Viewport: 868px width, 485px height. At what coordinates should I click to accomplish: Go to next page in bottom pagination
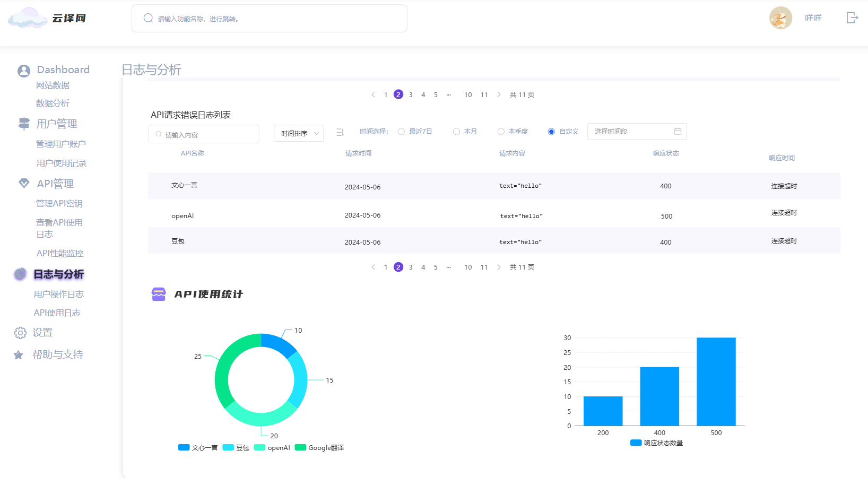[x=499, y=267]
